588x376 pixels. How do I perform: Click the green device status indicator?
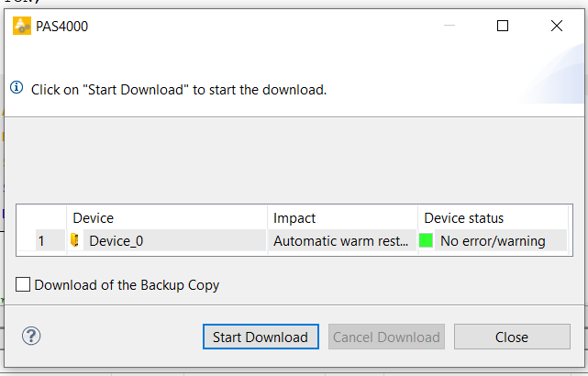[426, 240]
